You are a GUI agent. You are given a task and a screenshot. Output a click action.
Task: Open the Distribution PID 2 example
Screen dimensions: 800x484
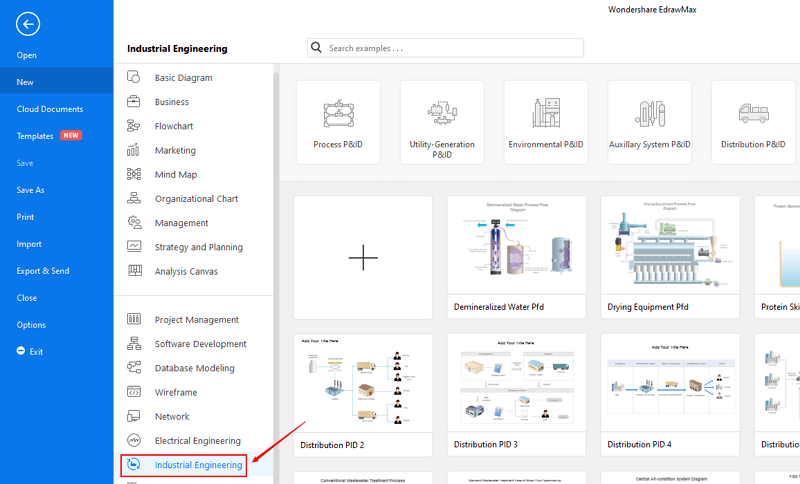[363, 395]
